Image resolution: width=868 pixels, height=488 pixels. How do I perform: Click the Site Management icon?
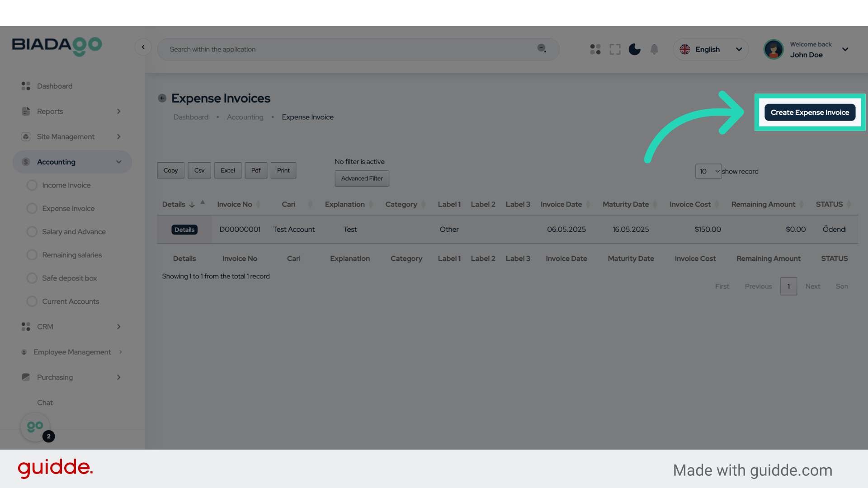(26, 136)
